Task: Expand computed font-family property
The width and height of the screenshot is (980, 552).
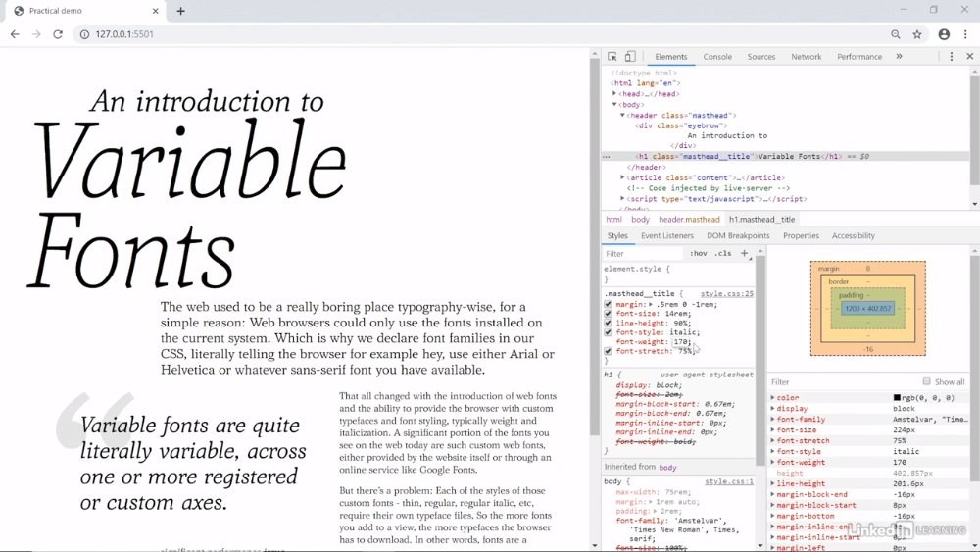Action: (x=773, y=420)
